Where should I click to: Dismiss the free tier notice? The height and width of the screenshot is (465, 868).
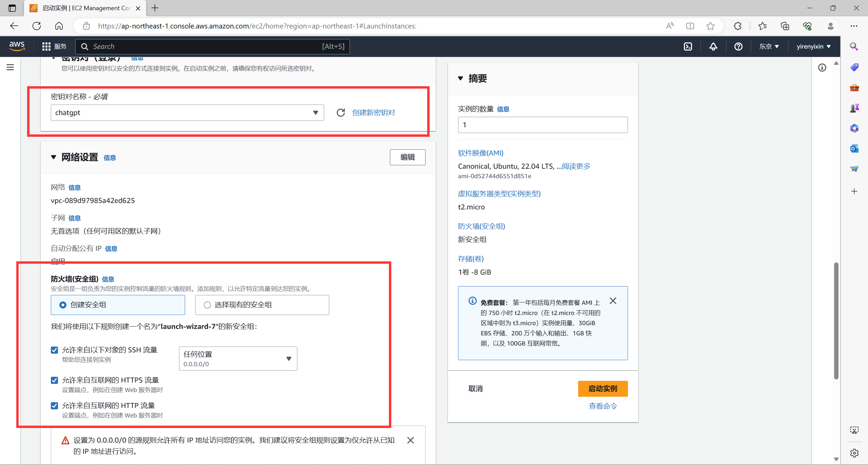613,301
